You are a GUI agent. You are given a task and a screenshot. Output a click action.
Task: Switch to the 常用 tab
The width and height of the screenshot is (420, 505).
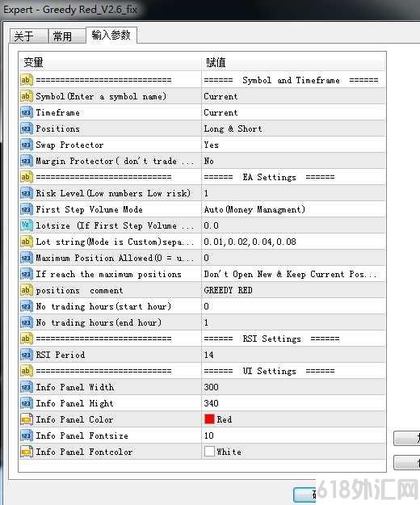(66, 36)
